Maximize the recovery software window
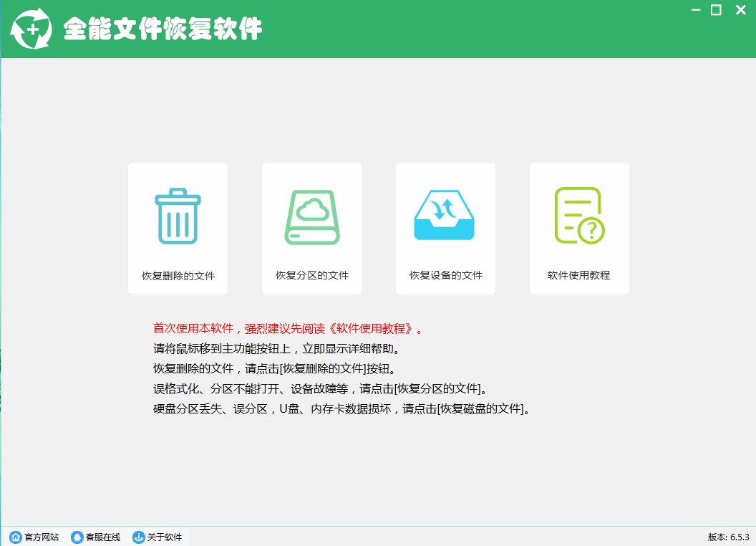This screenshot has height=546, width=756. pos(716,9)
